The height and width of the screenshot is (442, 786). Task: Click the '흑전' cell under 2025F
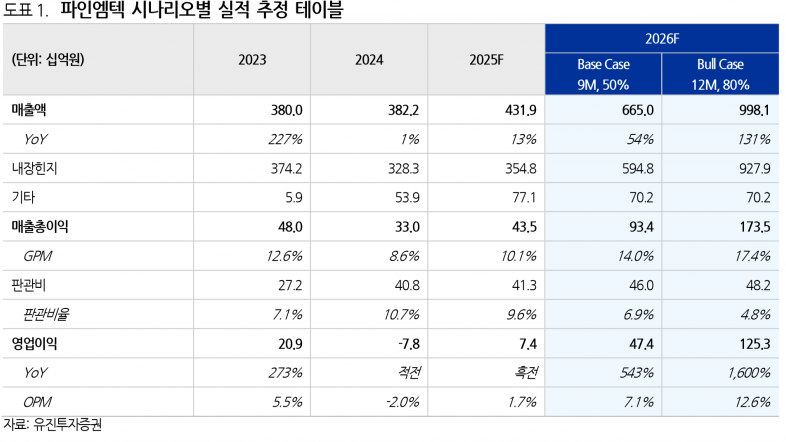click(526, 373)
